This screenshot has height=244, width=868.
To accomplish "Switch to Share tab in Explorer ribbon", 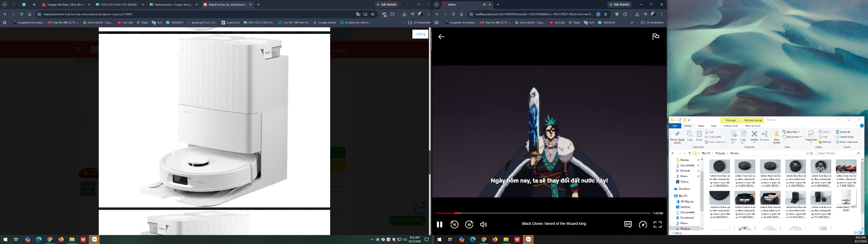I will [x=701, y=126].
